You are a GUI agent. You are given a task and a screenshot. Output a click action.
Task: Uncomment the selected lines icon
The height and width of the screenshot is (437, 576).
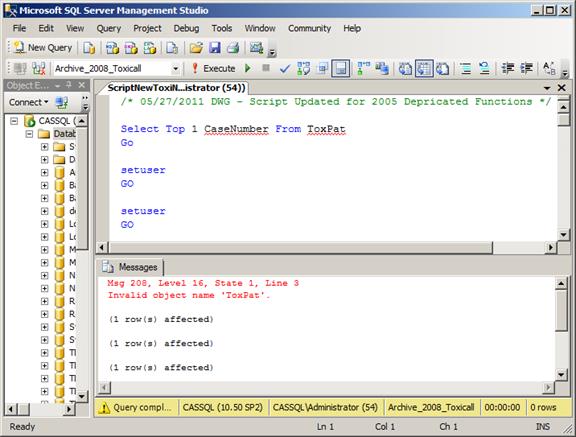pos(485,68)
